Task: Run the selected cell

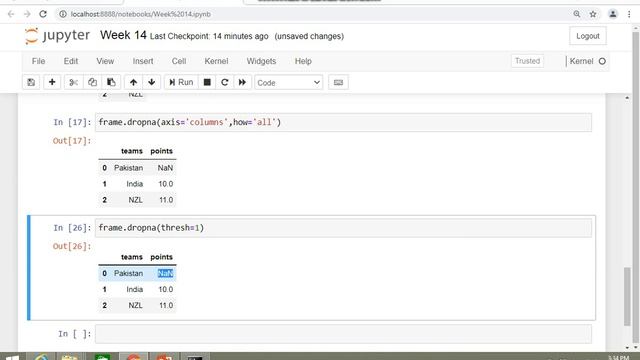Action: pyautogui.click(x=181, y=82)
